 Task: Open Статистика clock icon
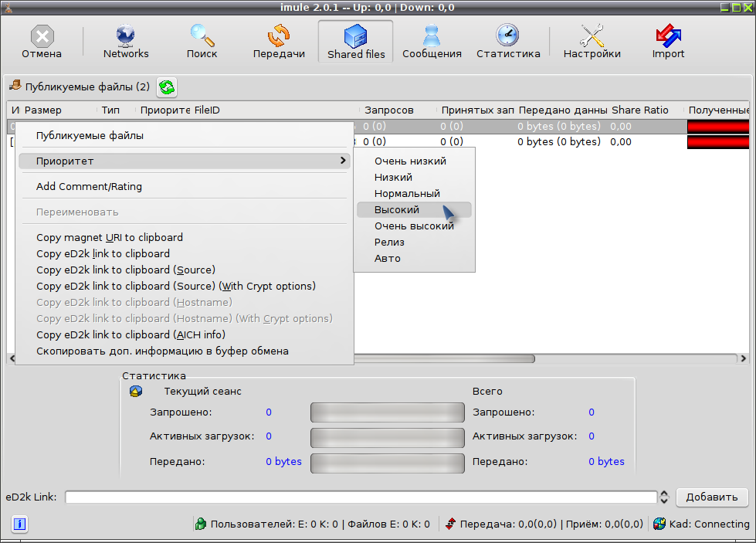(507, 36)
